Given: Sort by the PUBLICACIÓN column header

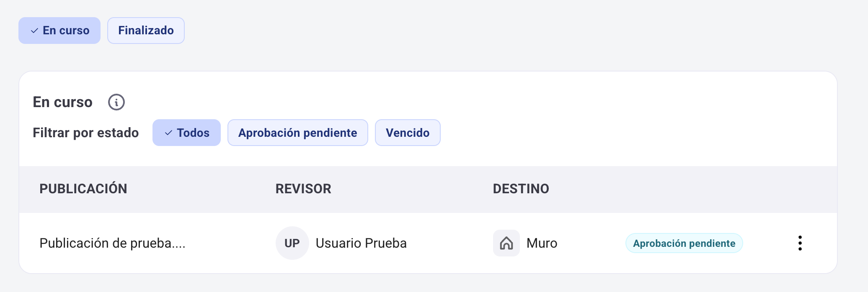Looking at the screenshot, I should [x=83, y=189].
